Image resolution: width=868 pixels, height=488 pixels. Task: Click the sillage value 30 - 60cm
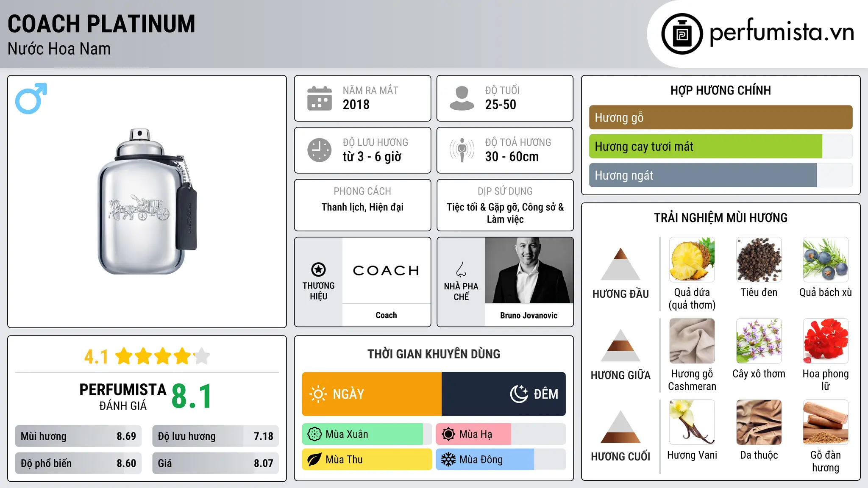tap(512, 157)
